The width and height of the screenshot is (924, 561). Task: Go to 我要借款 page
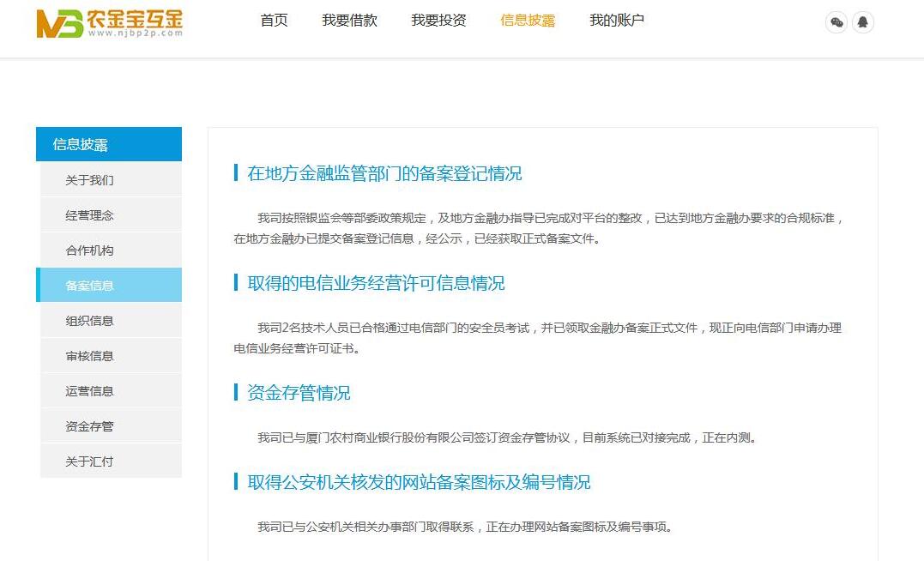[349, 21]
